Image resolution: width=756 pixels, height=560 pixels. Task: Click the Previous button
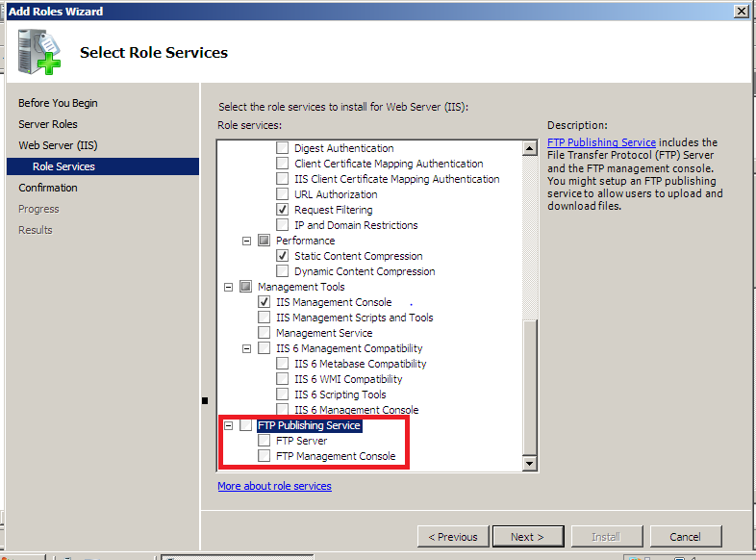(x=453, y=536)
